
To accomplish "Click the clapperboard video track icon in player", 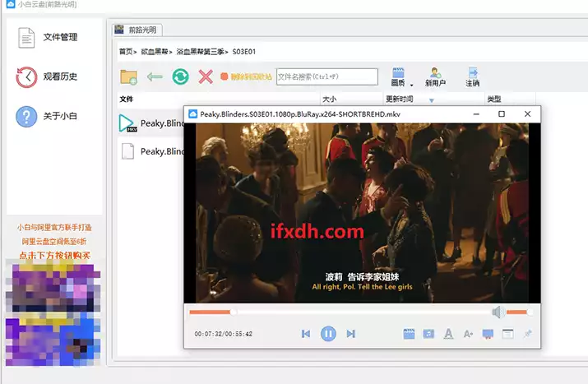I will (409, 334).
